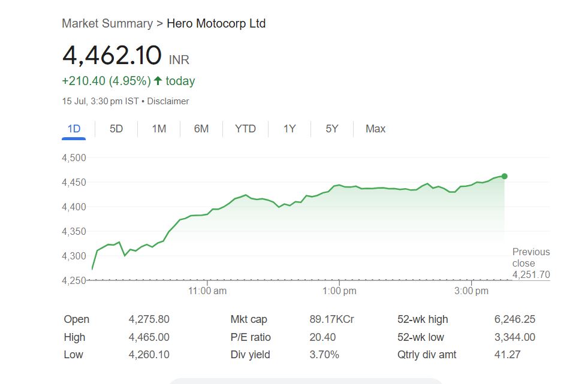Click the Previous close 4,251.70 label
588x384 pixels.
point(530,264)
